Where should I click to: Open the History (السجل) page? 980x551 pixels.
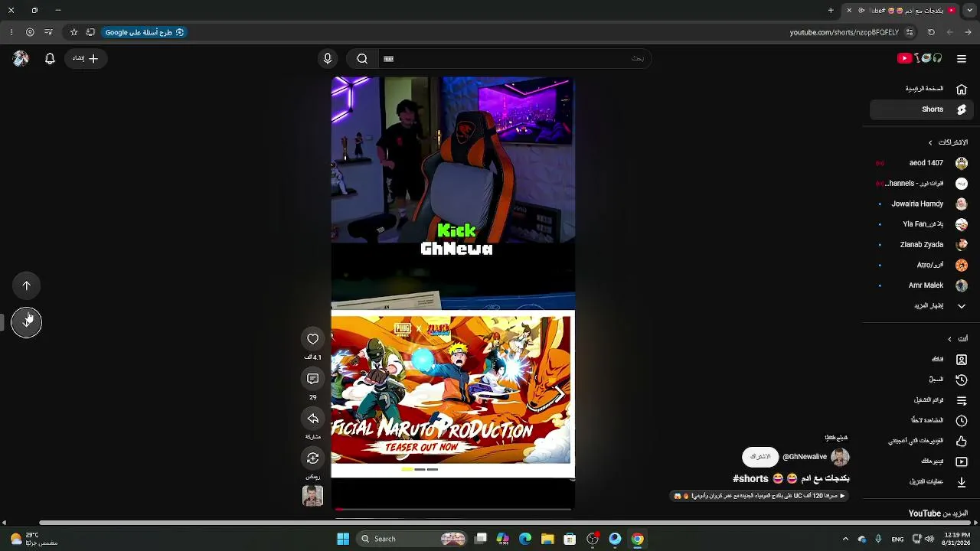click(922, 380)
